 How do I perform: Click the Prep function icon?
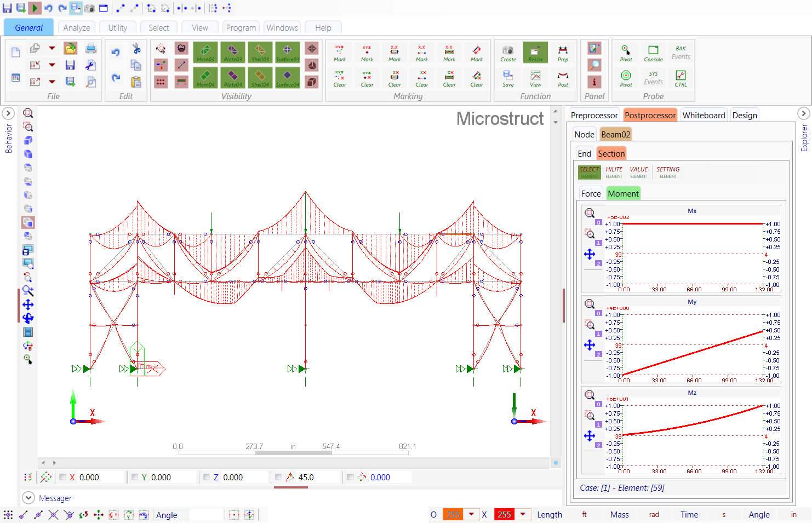click(563, 53)
